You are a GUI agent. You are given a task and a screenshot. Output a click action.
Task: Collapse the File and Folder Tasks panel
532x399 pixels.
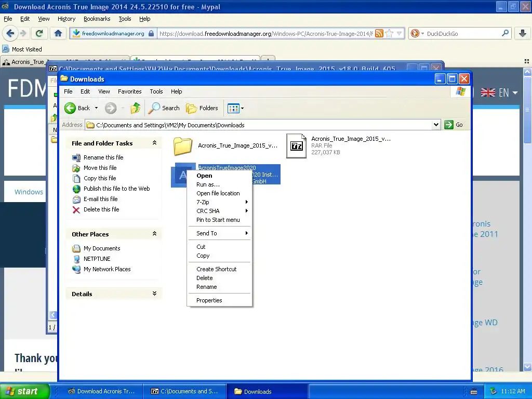(x=154, y=143)
